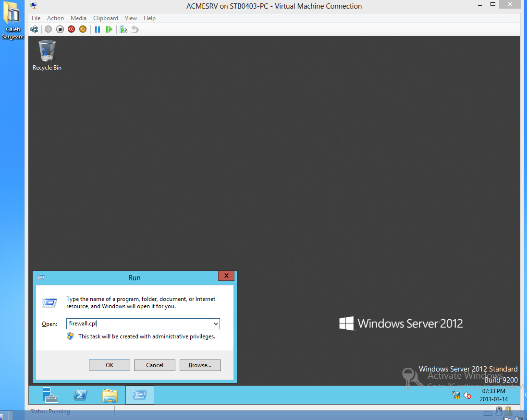
Task: Click the greyed-out Start VM toolbar icon
Action: click(49, 30)
